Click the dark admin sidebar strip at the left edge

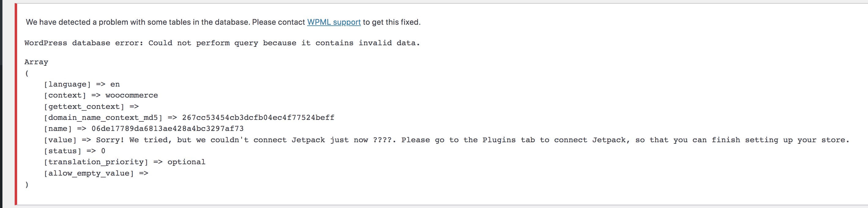[1, 104]
